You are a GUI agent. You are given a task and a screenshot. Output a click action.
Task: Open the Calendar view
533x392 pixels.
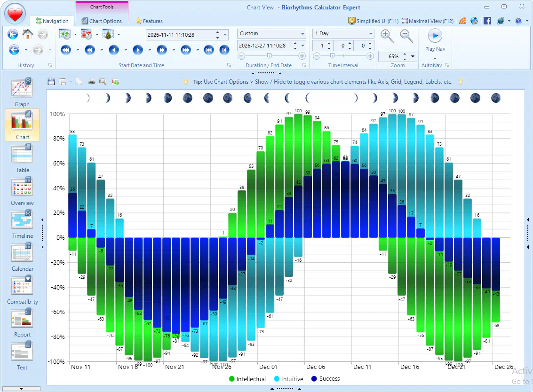click(22, 257)
